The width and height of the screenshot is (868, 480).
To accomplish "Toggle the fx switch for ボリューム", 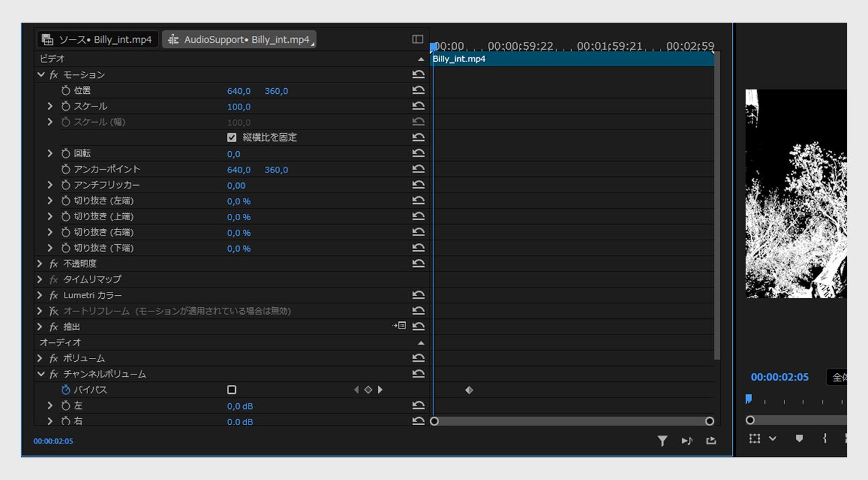I will (x=53, y=358).
